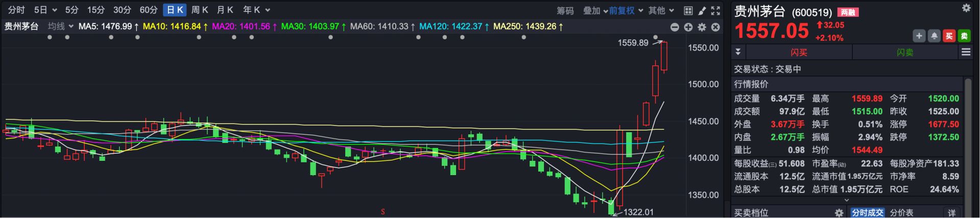
Task: Switch to the 周K weekly chart
Action: [200, 10]
